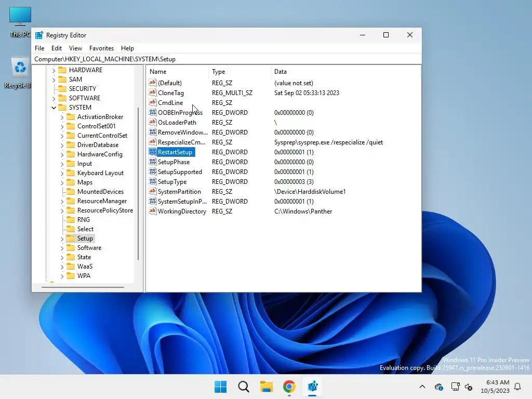
Task: Click the CloneTag string value icon
Action: coord(153,92)
